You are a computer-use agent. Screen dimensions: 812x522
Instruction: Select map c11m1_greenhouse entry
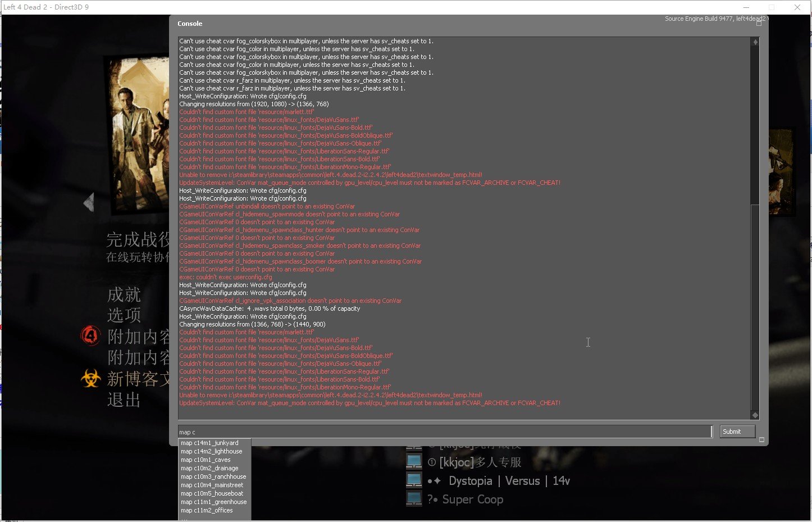click(x=213, y=502)
